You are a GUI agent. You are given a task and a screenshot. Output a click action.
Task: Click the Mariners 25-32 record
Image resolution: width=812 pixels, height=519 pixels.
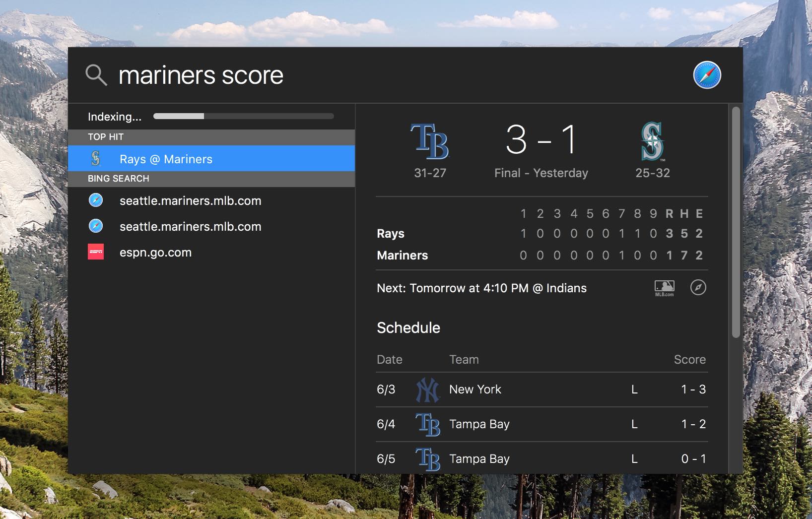(653, 173)
